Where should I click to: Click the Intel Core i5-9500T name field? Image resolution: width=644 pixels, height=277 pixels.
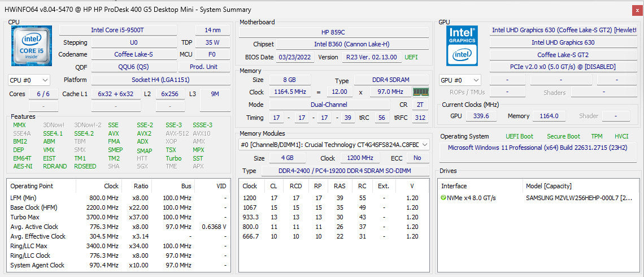(118, 30)
